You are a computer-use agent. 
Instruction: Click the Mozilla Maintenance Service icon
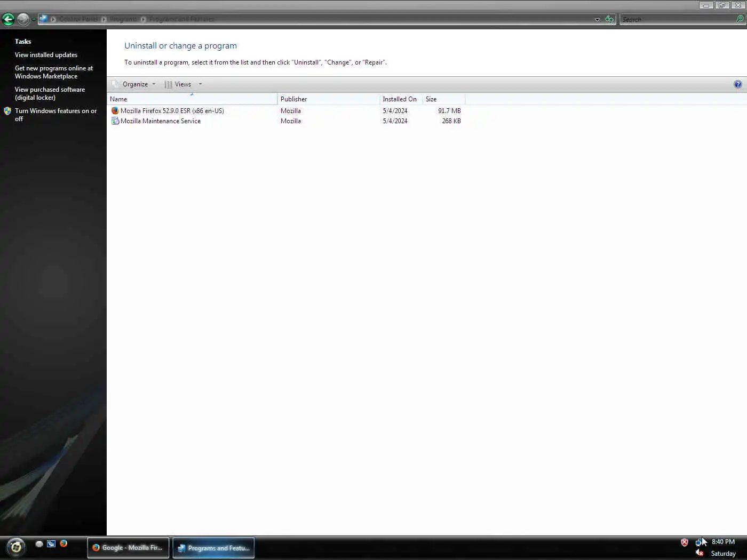(x=115, y=121)
